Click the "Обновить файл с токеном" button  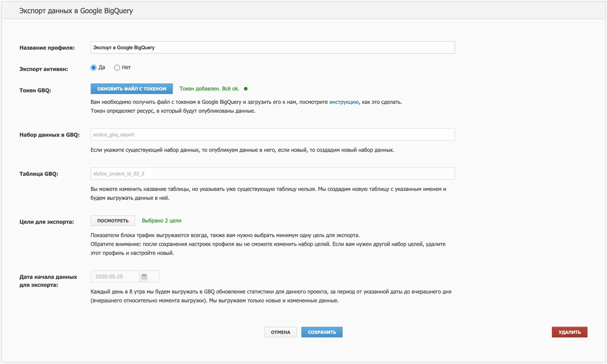tap(132, 89)
